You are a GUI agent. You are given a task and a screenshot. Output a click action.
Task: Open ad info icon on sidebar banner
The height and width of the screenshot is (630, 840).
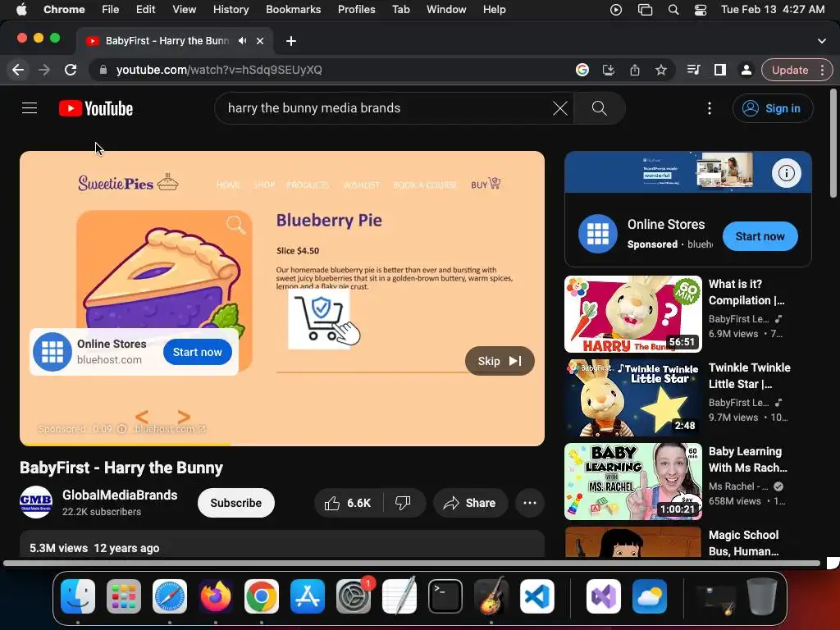coord(786,173)
